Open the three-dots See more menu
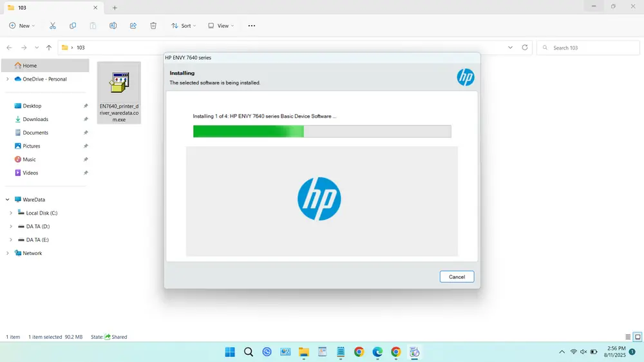This screenshot has height=362, width=644. point(252,26)
